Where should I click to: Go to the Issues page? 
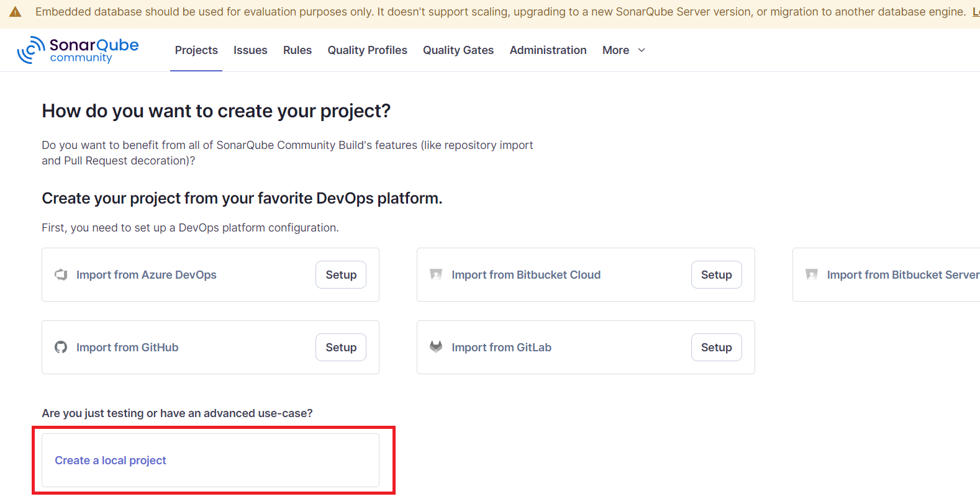tap(250, 50)
